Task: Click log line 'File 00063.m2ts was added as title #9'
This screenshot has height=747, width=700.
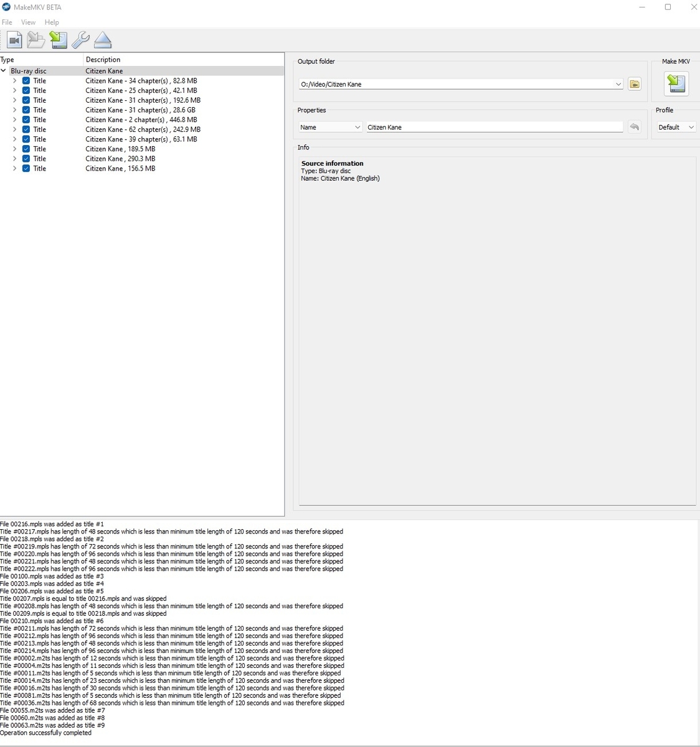Action: click(x=52, y=725)
